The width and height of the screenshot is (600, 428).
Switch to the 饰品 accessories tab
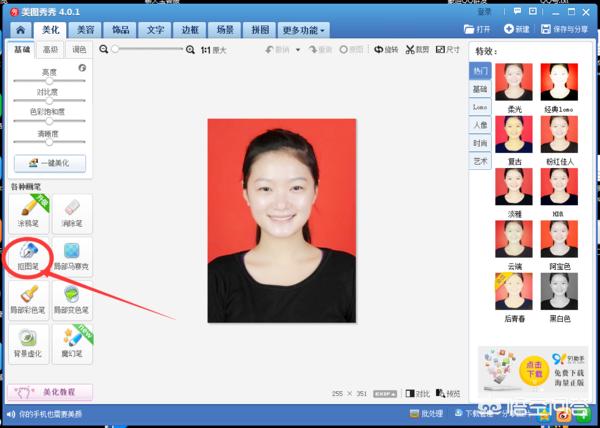pos(121,30)
